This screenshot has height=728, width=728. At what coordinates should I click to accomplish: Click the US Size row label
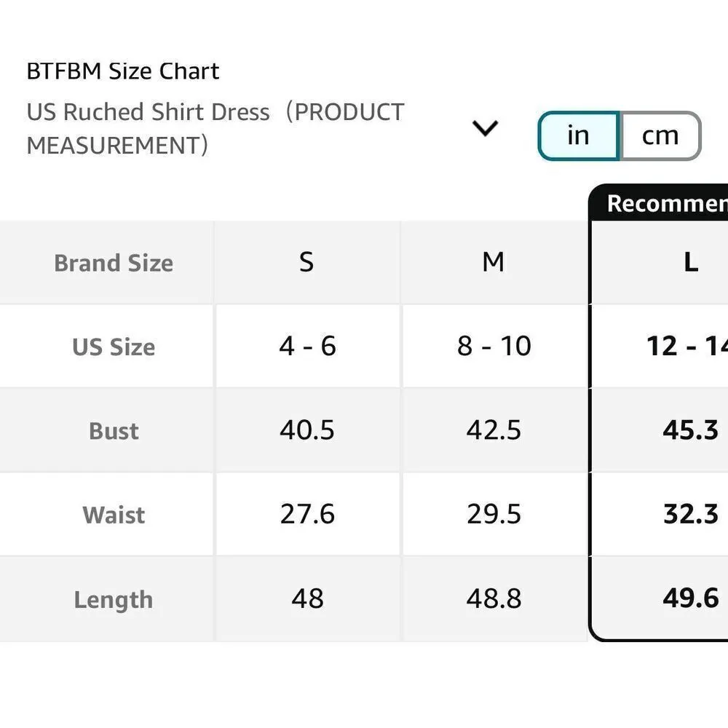(x=114, y=347)
